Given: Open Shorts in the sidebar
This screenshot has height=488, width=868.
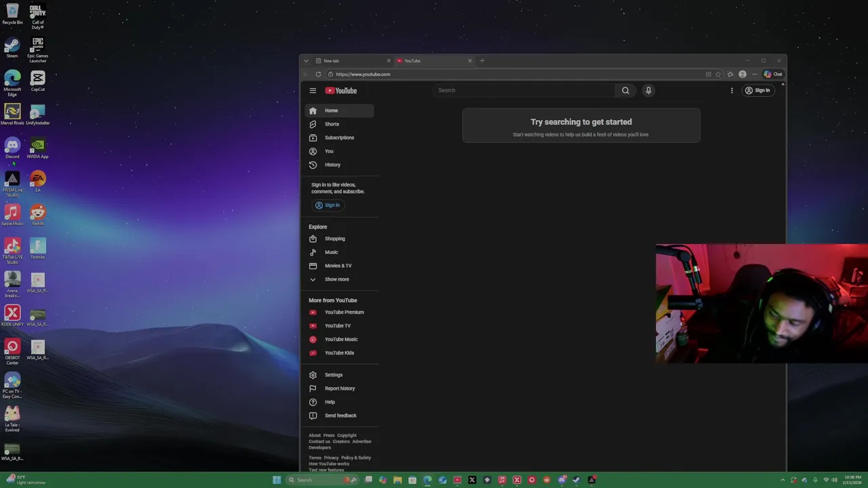Looking at the screenshot, I should [x=339, y=124].
